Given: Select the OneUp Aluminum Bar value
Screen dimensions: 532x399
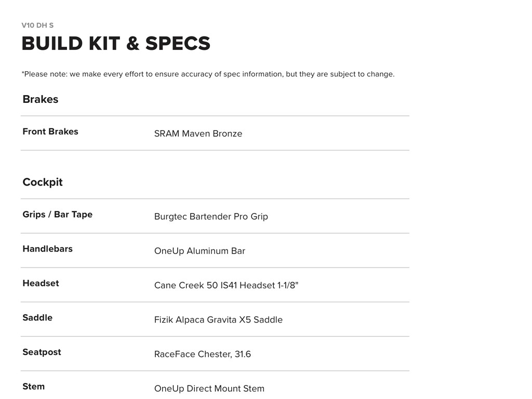Looking at the screenshot, I should [199, 251].
